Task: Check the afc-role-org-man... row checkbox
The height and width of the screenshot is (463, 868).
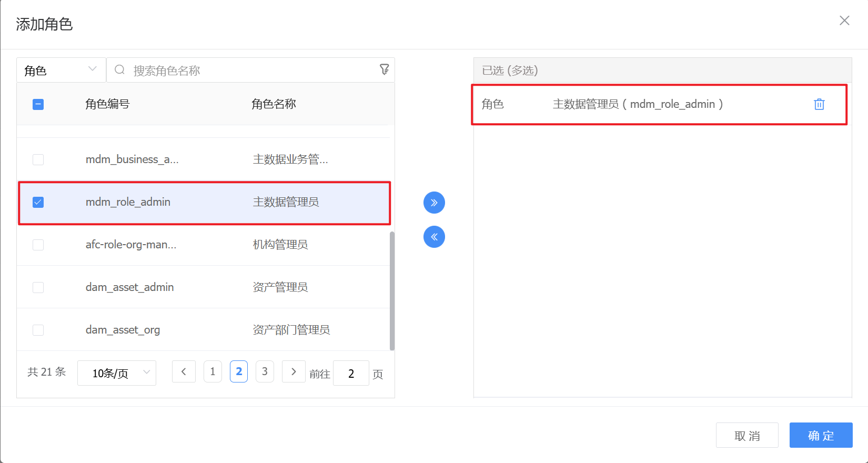Action: pyautogui.click(x=38, y=245)
